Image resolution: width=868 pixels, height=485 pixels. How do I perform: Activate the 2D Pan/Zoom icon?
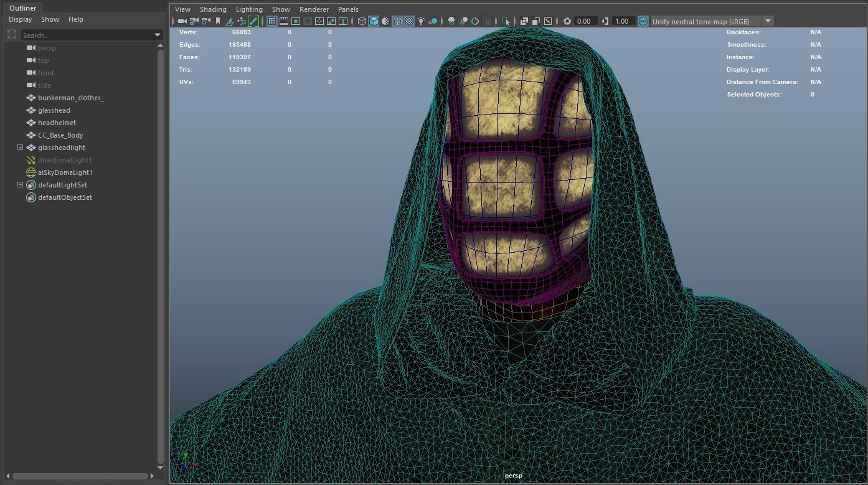(242, 21)
